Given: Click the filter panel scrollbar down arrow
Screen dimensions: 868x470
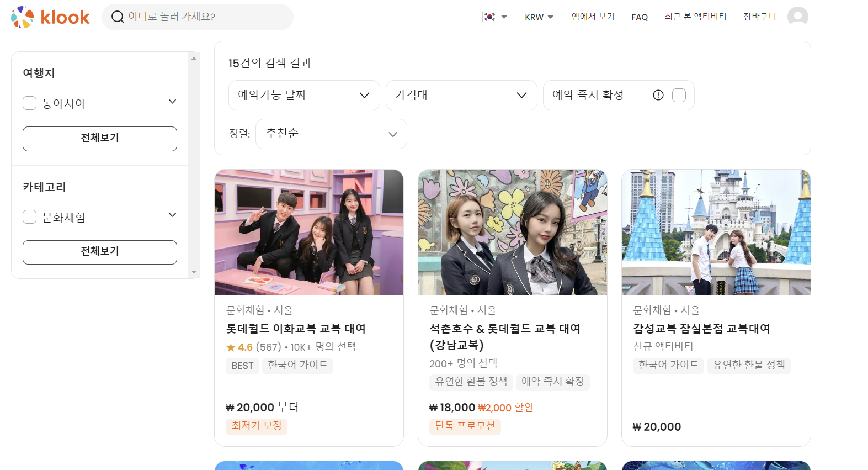Looking at the screenshot, I should click(x=194, y=272).
